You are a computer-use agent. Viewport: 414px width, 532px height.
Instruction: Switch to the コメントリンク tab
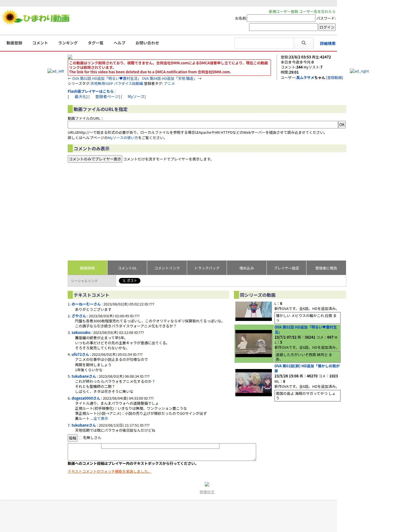[x=167, y=268]
